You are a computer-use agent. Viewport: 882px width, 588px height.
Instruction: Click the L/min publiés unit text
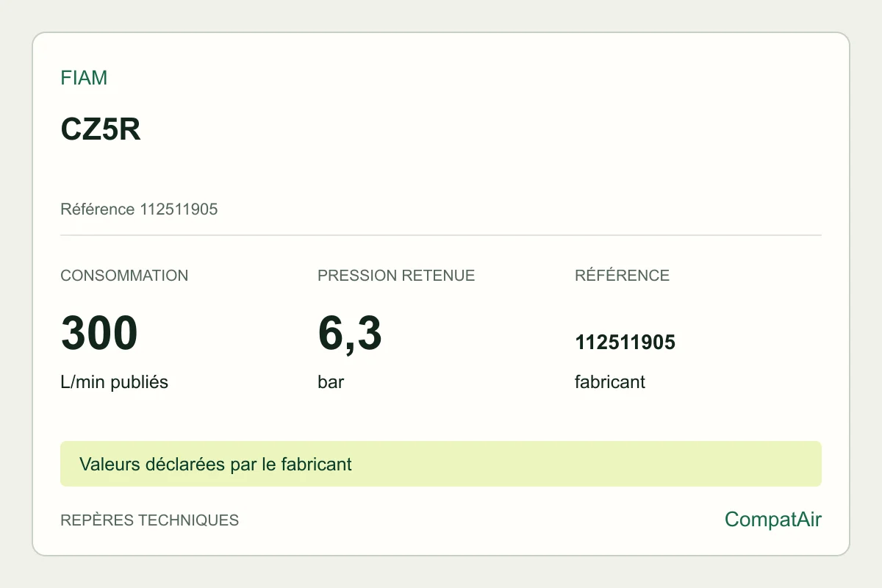(114, 382)
